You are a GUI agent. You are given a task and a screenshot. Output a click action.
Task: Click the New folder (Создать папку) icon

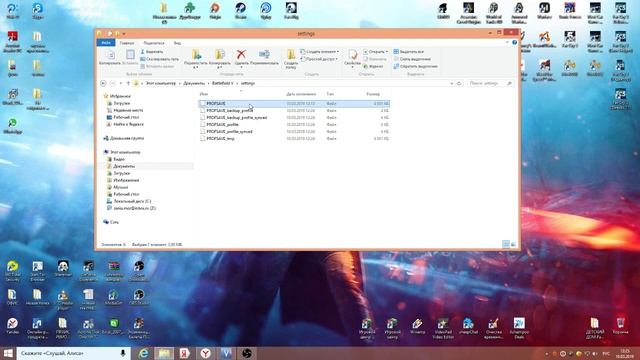tap(291, 55)
